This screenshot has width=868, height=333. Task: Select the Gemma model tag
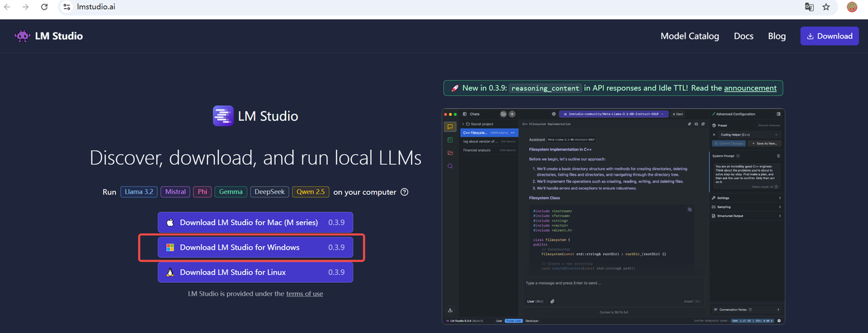[x=231, y=192]
